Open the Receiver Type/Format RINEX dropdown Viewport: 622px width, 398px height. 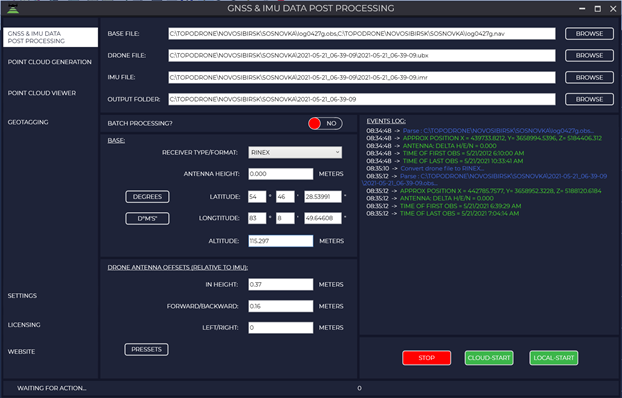click(295, 152)
